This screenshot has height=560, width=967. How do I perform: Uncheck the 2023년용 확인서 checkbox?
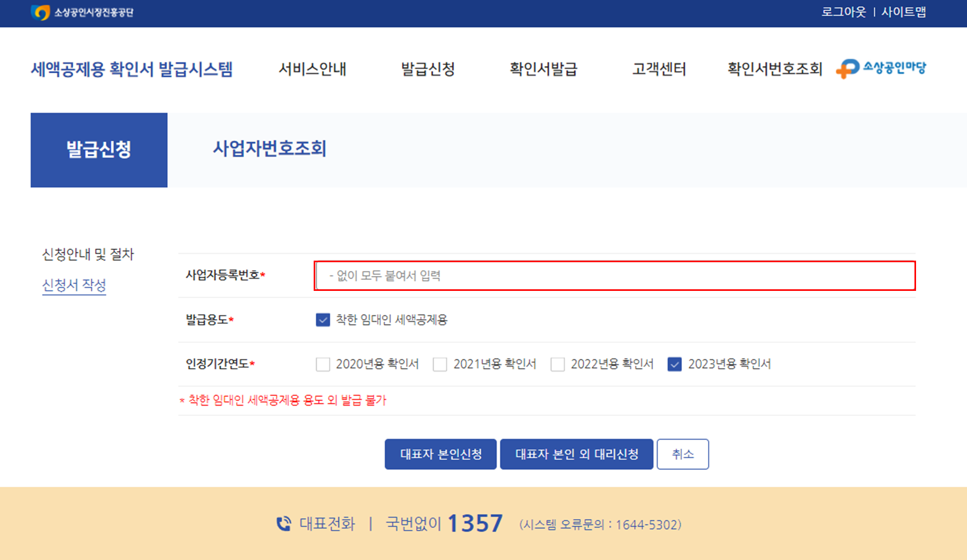click(674, 364)
